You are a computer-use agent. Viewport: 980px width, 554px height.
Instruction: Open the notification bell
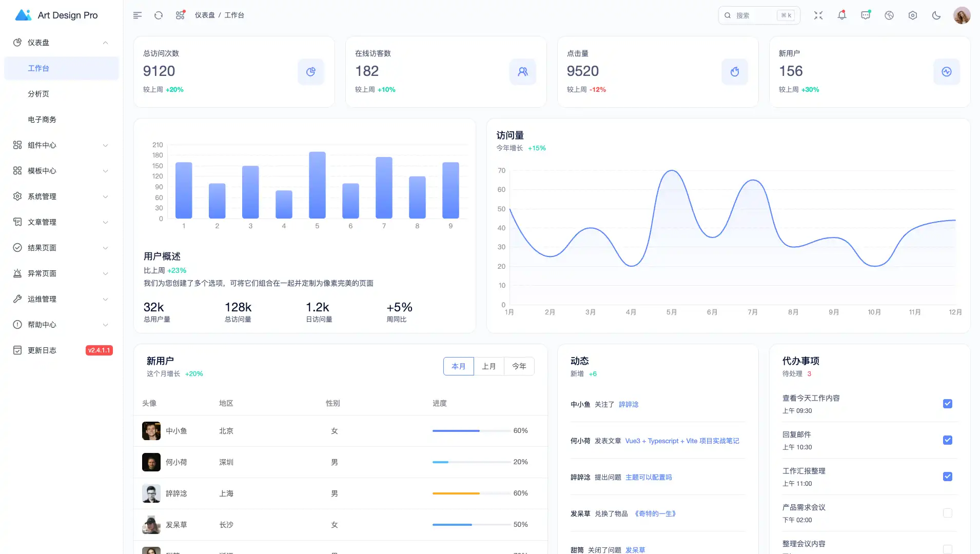(842, 15)
